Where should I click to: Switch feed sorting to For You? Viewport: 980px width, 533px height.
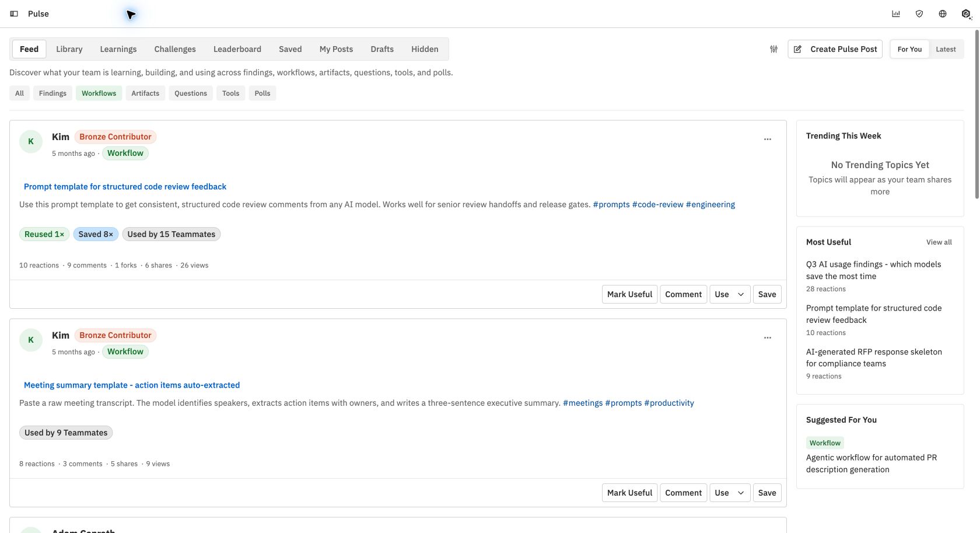pyautogui.click(x=909, y=49)
